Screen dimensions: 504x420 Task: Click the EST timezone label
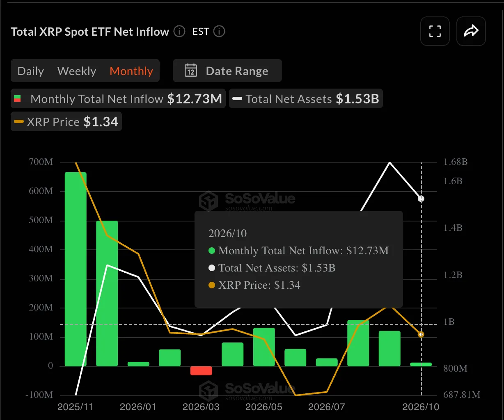click(x=201, y=32)
